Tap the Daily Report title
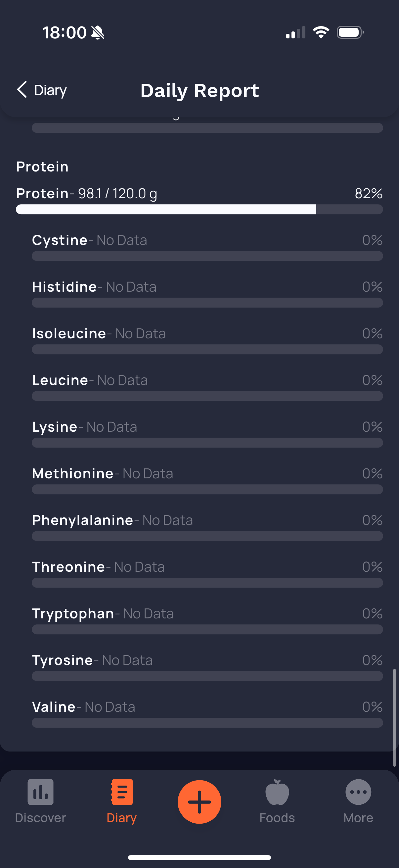The image size is (399, 868). [200, 90]
